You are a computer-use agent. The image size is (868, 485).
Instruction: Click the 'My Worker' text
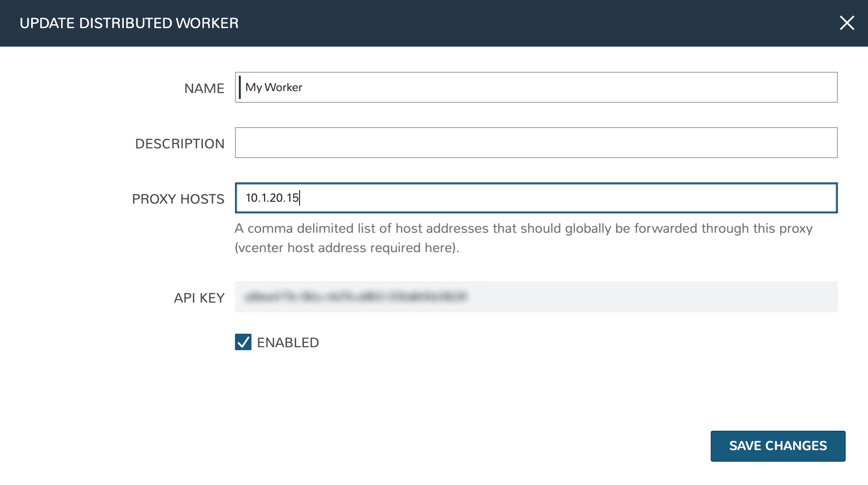coord(274,87)
